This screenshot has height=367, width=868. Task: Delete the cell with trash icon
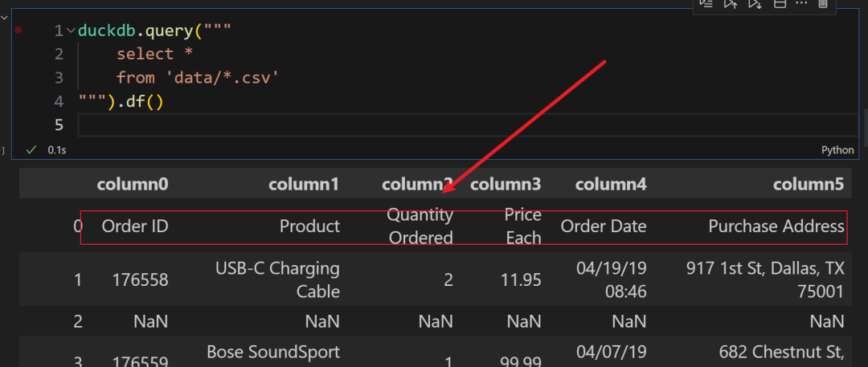coord(822,4)
